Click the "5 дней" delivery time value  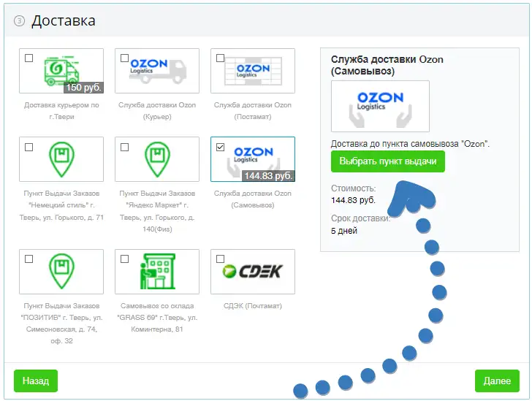pos(344,231)
